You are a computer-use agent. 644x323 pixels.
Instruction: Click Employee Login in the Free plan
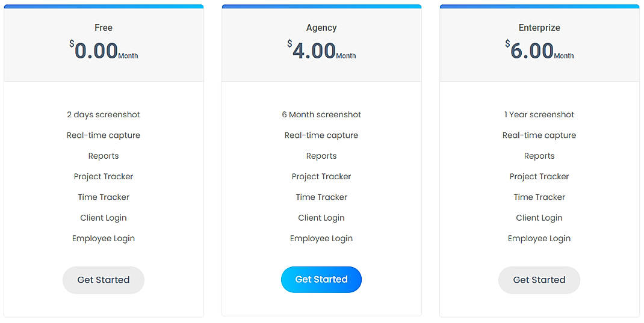104,238
